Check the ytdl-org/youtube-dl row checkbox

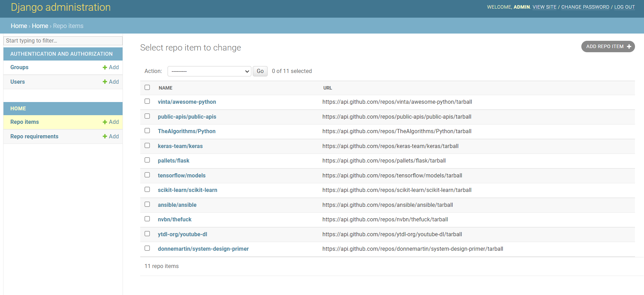coord(147,234)
